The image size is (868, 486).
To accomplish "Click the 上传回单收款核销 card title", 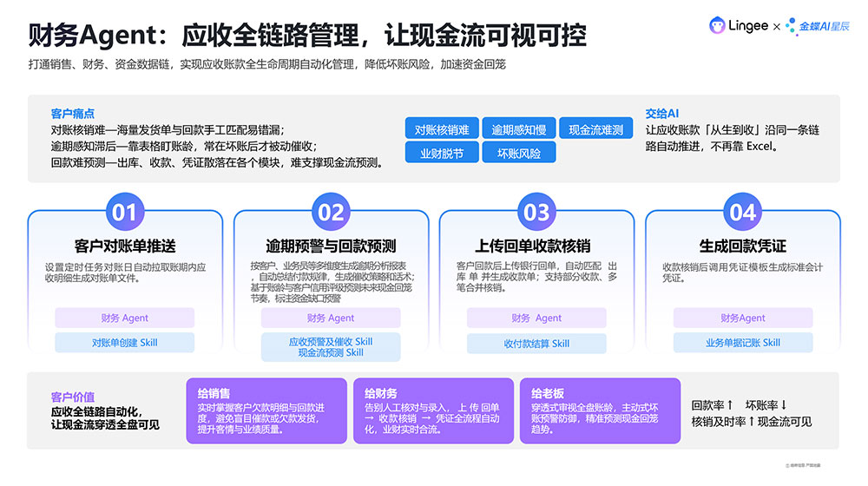I will pyautogui.click(x=533, y=246).
